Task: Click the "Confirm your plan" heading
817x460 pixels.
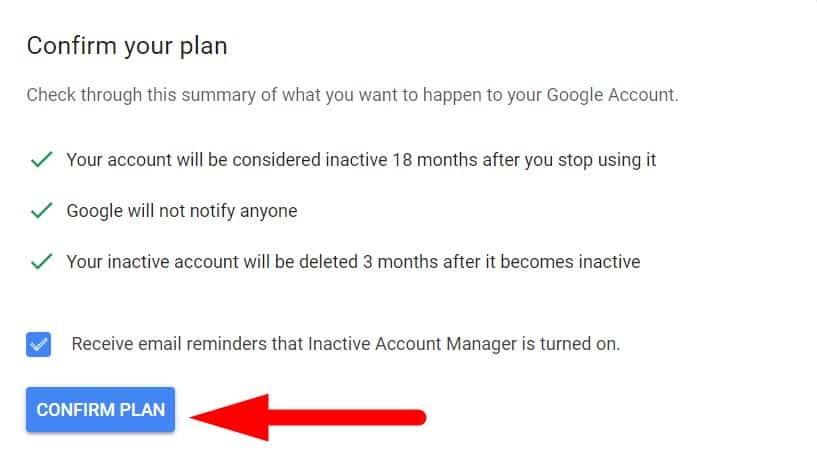Action: [126, 46]
